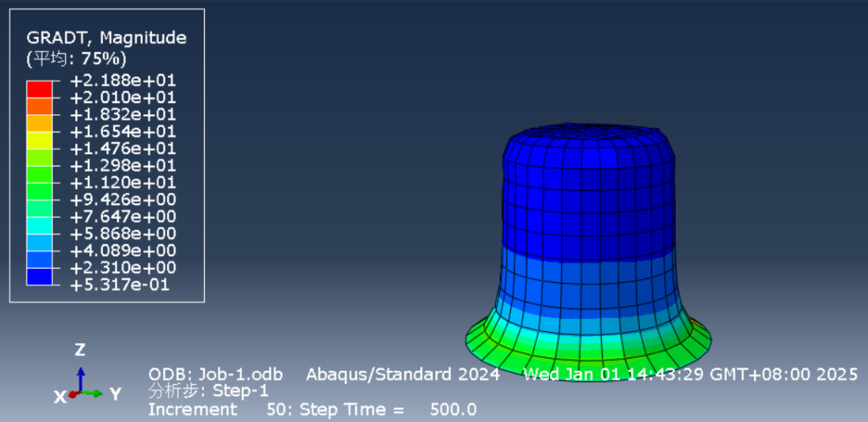Click the maximum value +2.188e+01 label
Image resolution: width=868 pixels, height=422 pixels.
(x=123, y=80)
